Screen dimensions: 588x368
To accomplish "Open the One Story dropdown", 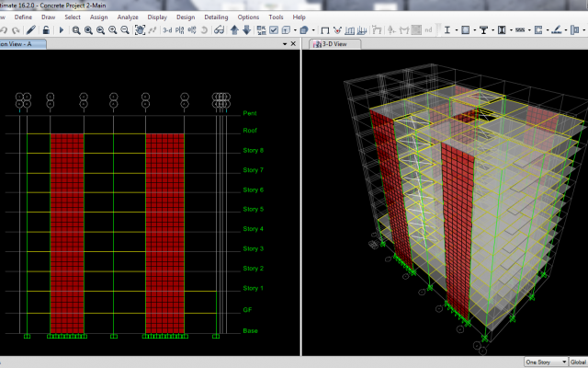I will 546,362.
